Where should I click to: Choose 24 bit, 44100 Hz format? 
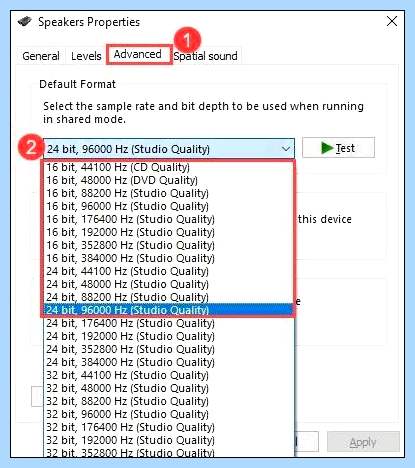pyautogui.click(x=169, y=271)
